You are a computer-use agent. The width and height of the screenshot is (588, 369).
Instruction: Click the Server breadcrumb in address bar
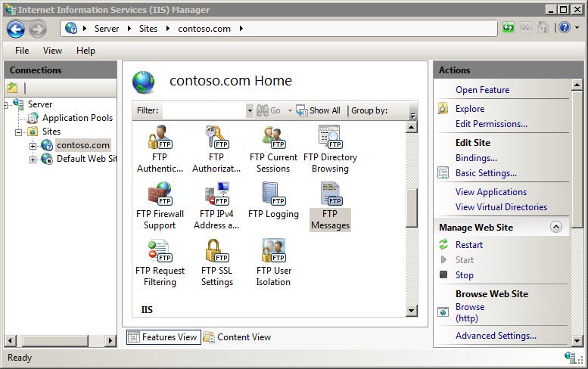coord(107,29)
